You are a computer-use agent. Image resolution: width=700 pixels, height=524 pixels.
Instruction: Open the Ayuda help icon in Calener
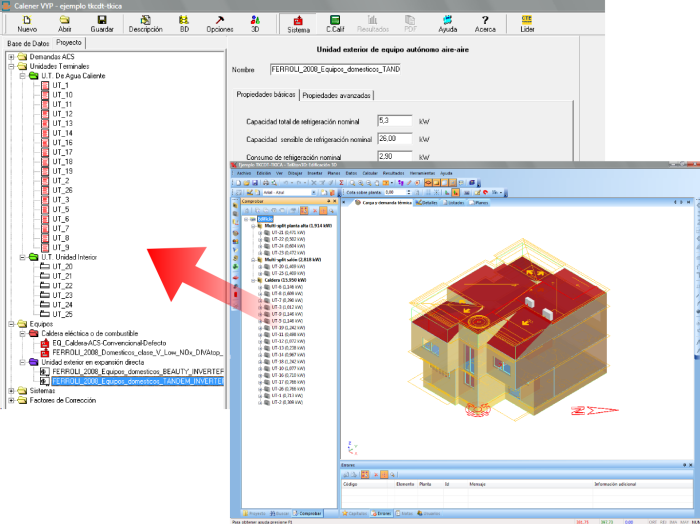[x=447, y=24]
